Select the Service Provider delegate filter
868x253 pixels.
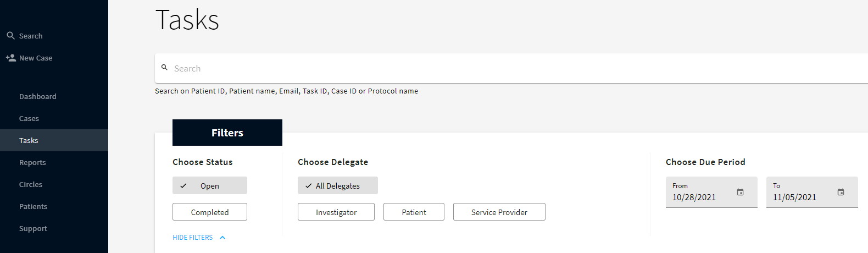[x=499, y=212]
